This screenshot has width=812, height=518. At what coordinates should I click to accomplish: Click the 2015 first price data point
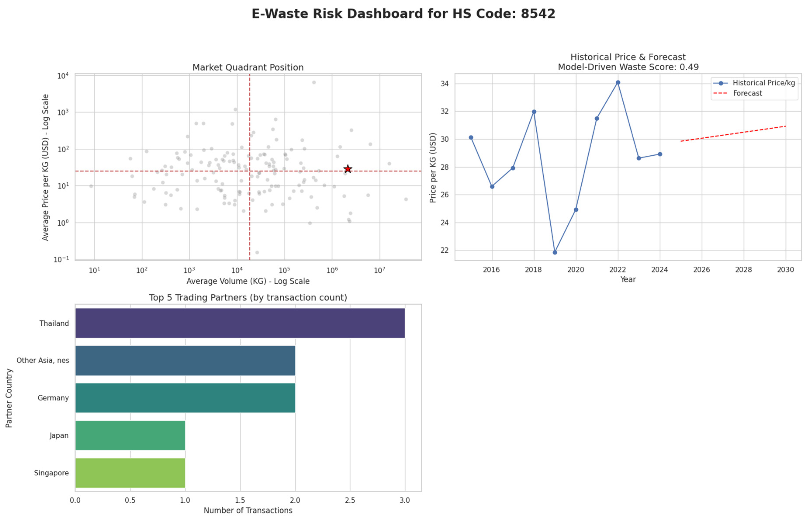click(471, 137)
